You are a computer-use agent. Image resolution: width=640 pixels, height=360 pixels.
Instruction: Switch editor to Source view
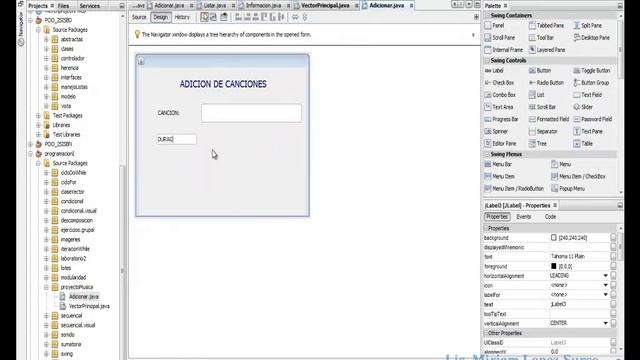tap(139, 17)
